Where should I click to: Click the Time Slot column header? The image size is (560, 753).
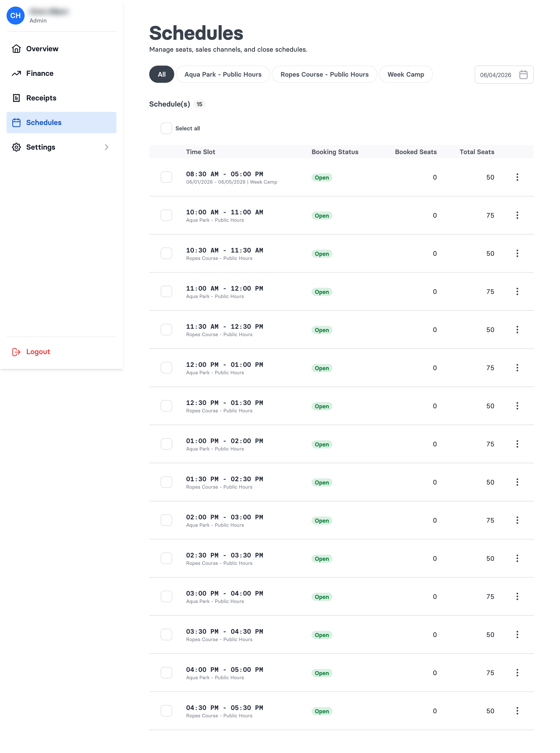pyautogui.click(x=200, y=152)
